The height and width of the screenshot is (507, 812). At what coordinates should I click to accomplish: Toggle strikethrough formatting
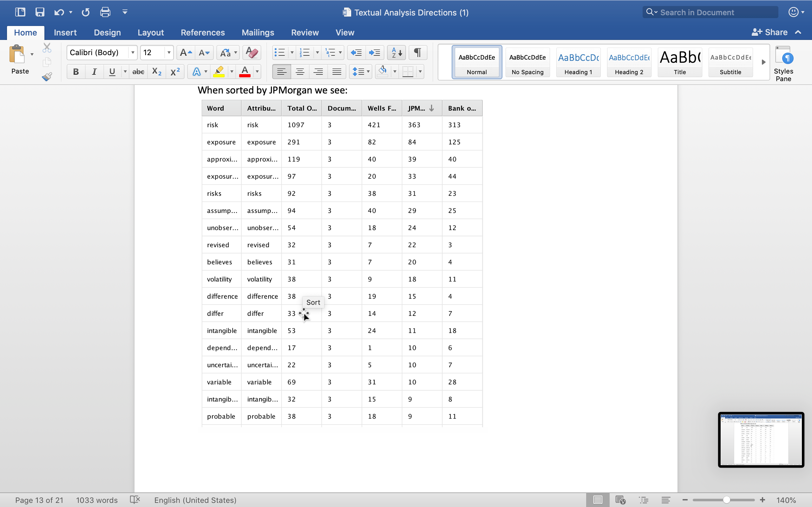click(x=138, y=71)
